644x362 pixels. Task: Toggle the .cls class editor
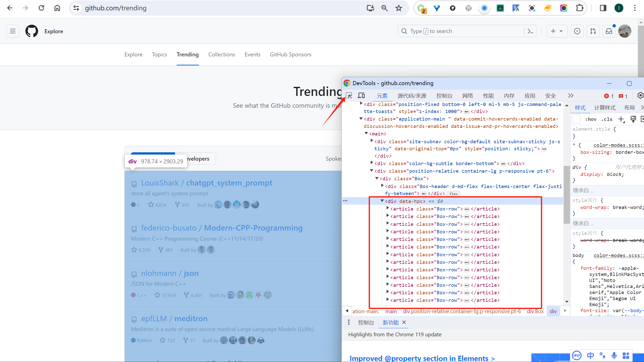click(x=607, y=119)
